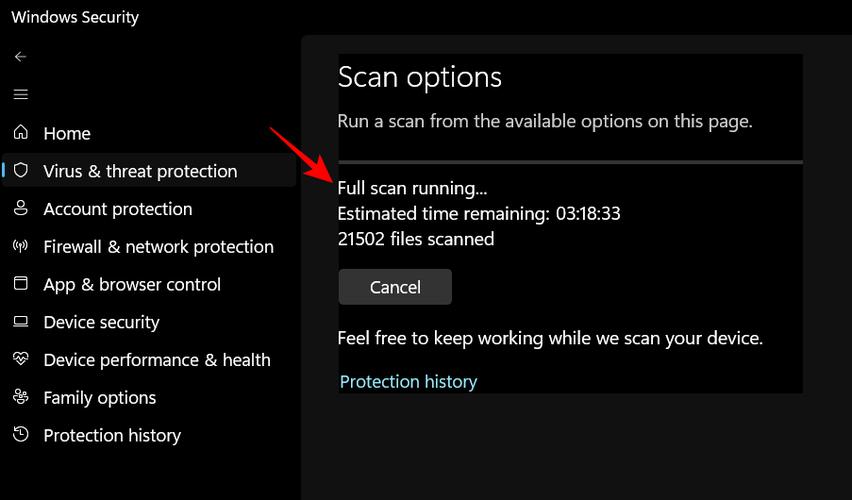Click the scan progress bar
The width and height of the screenshot is (852, 500).
[570, 162]
